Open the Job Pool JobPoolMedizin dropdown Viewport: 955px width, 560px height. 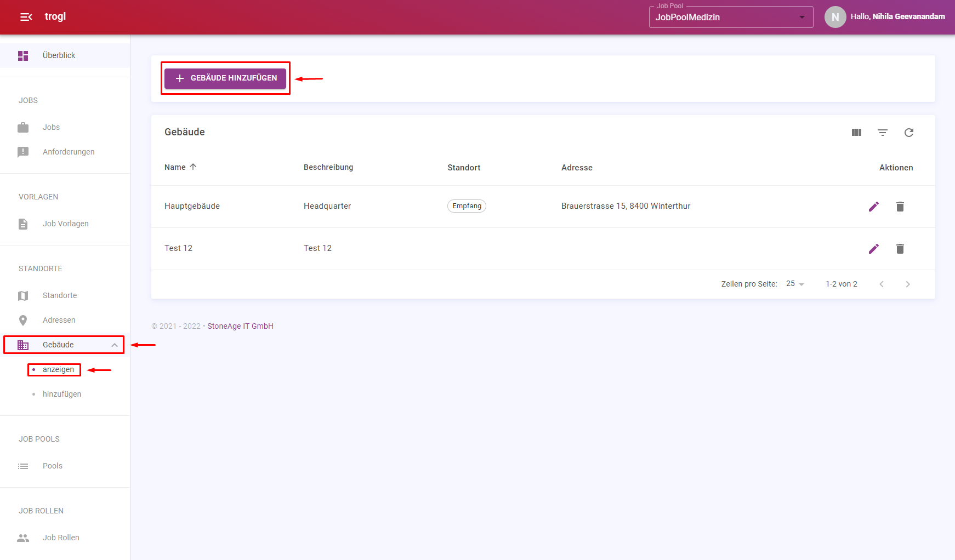tap(731, 17)
